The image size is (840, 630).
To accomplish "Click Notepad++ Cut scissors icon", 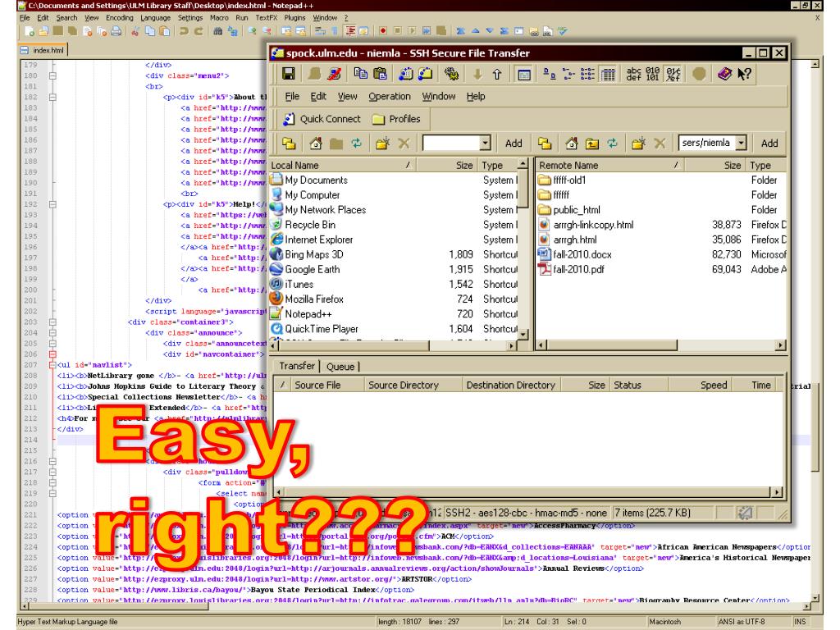I will (135, 31).
